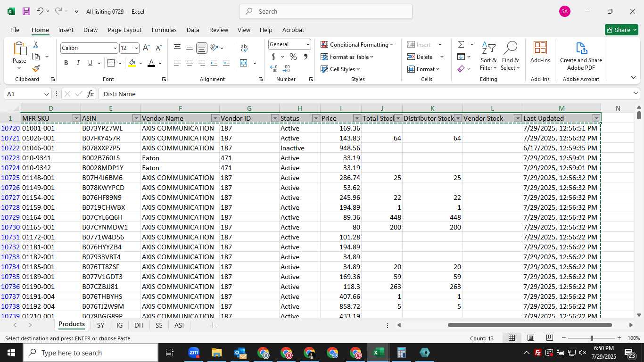Click the Search box in title bar

[x=326, y=11]
